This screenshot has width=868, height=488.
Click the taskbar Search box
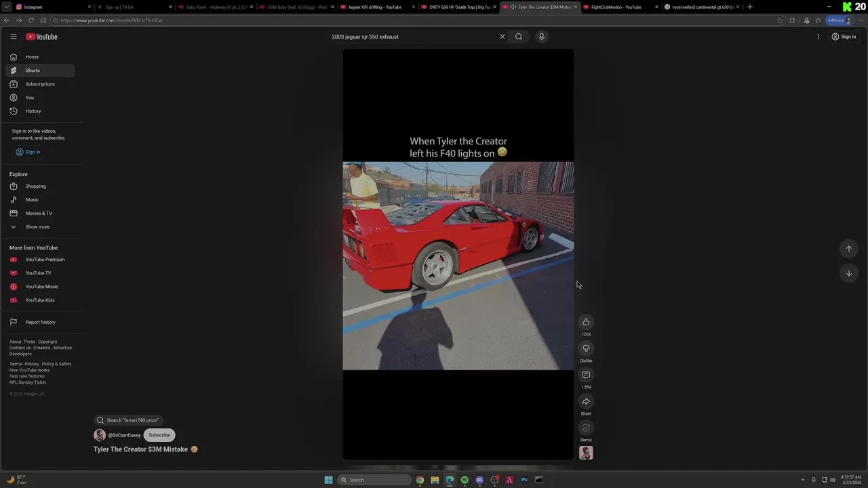click(x=374, y=480)
